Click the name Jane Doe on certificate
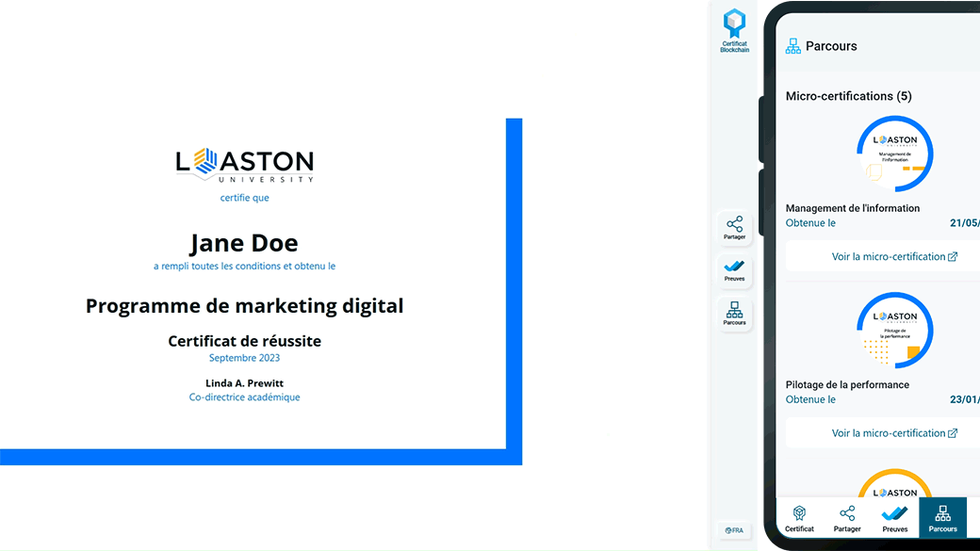Image resolution: width=980 pixels, height=551 pixels. click(244, 243)
